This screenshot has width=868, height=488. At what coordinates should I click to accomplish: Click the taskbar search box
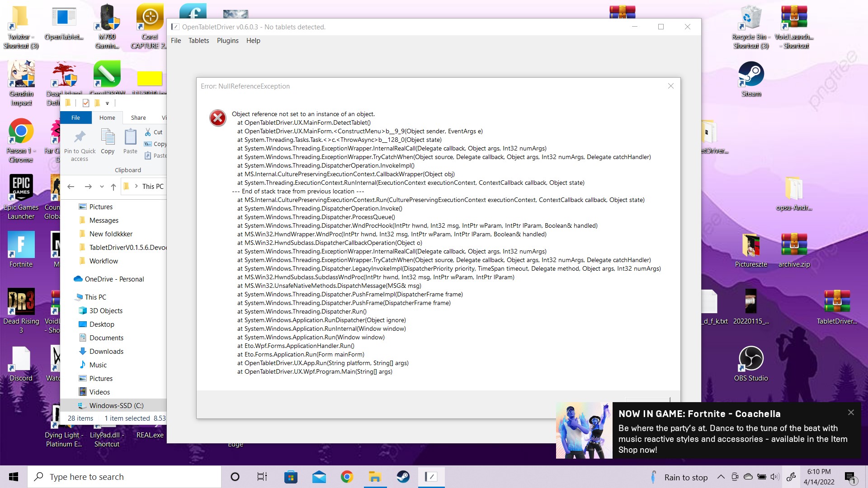coord(125,477)
